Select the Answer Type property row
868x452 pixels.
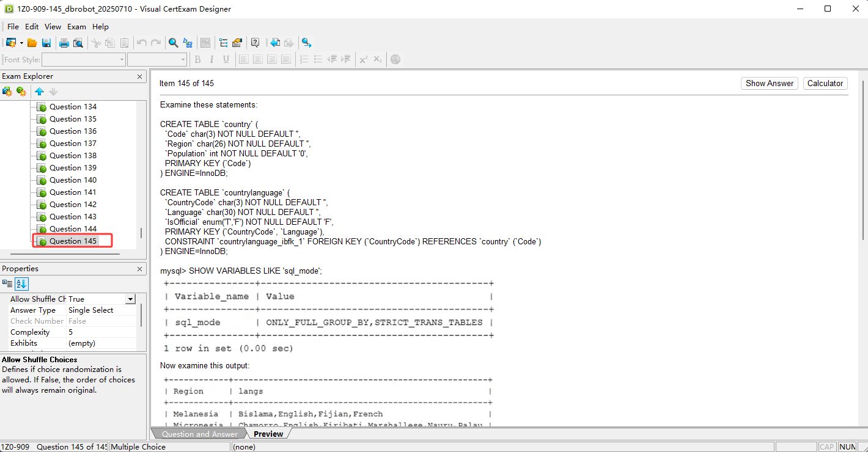(x=71, y=310)
